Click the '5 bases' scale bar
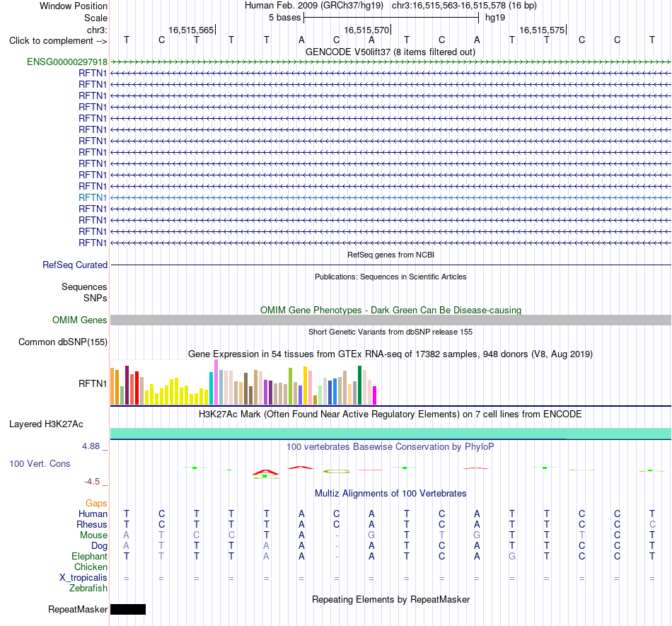Viewport: 672px width, 626px height. point(391,18)
